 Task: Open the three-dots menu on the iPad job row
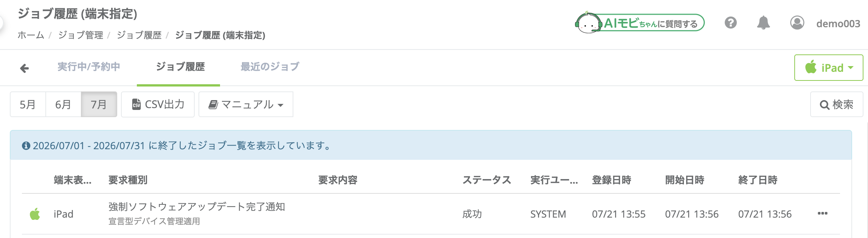coord(822,214)
